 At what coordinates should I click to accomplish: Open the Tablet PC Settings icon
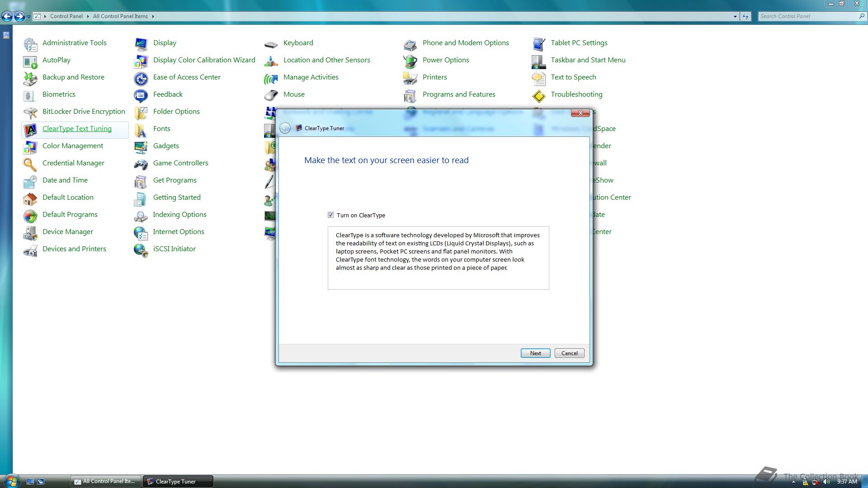coord(539,44)
